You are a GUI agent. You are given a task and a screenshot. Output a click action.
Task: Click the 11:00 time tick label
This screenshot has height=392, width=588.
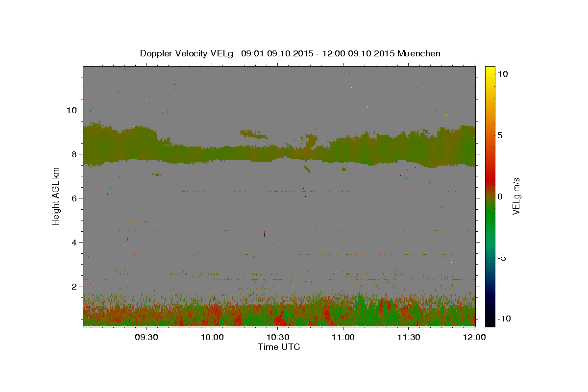343,337
